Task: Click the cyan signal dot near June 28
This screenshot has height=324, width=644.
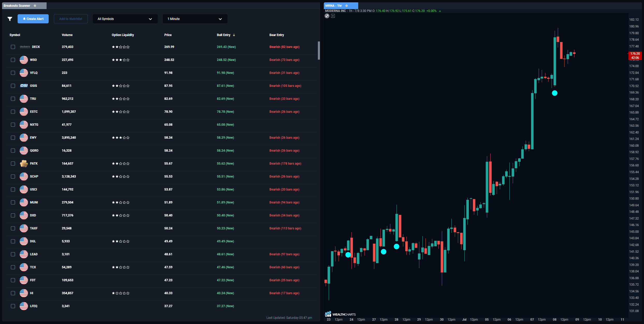Action: [x=396, y=246]
